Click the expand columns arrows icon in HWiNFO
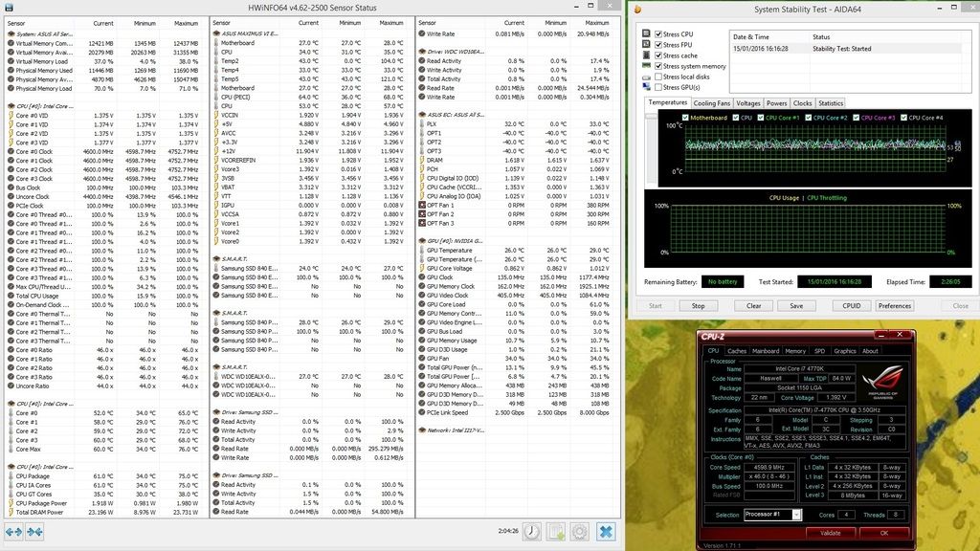 [12, 531]
